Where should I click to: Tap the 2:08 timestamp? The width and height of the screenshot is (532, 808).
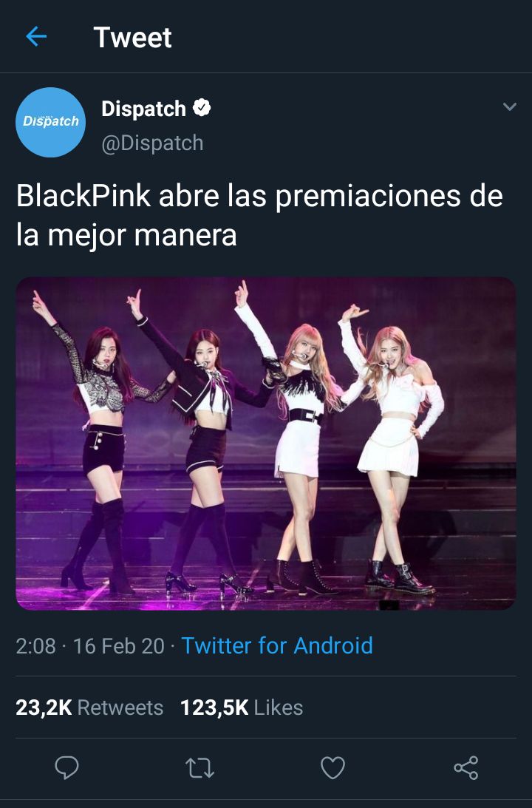(35, 645)
